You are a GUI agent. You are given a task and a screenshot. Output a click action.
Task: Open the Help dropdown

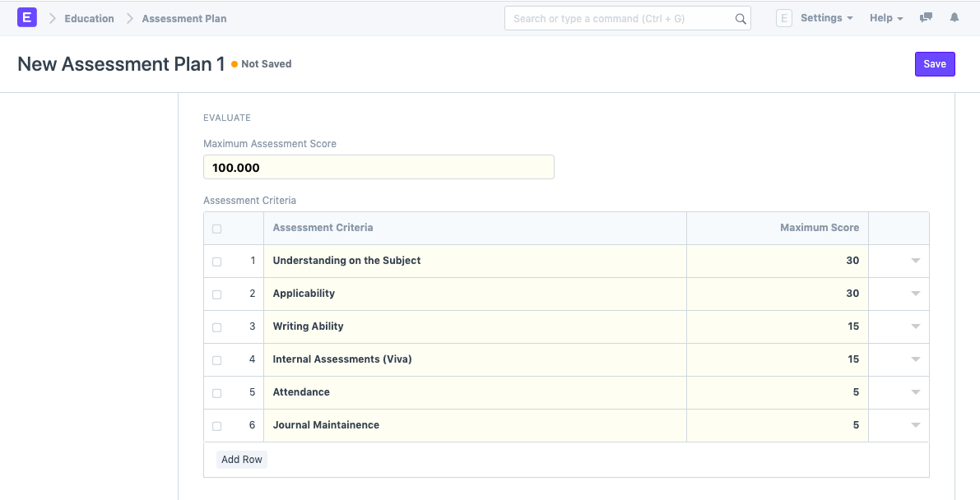coord(885,17)
